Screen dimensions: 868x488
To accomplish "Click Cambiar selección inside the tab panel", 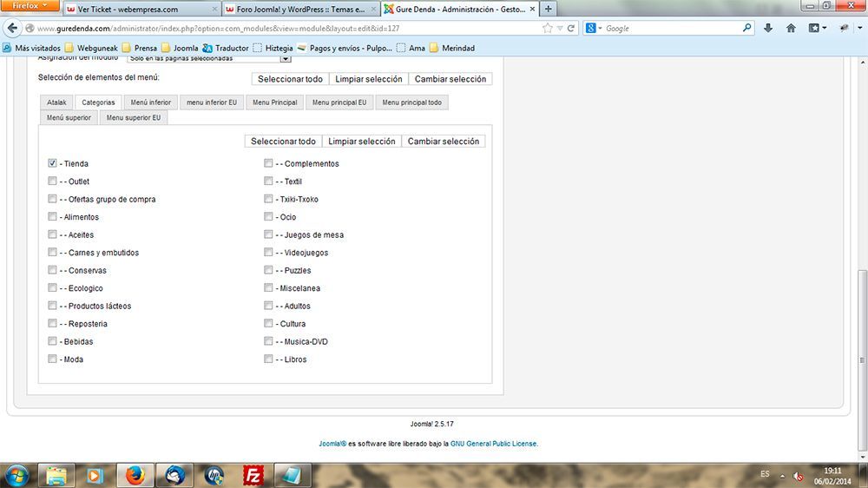I will (x=444, y=142).
